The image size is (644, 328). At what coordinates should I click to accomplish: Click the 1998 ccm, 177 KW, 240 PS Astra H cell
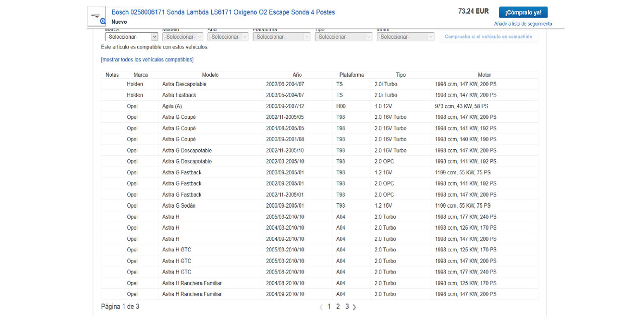[465, 217]
